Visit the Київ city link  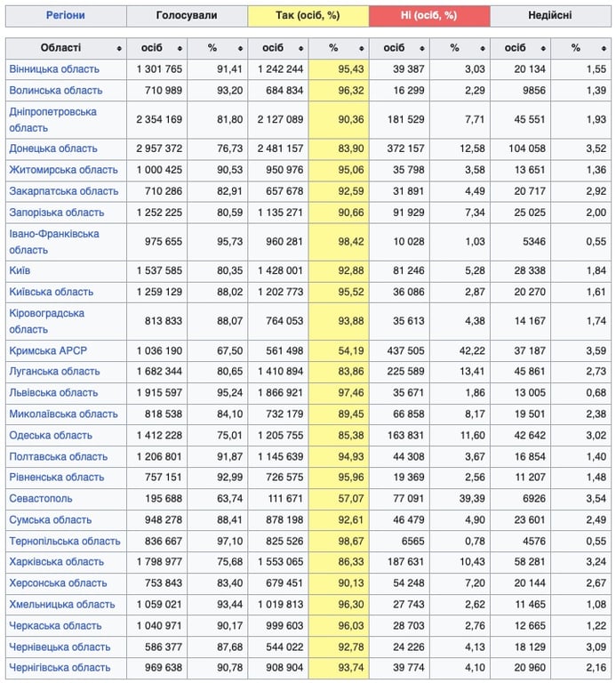[21, 270]
